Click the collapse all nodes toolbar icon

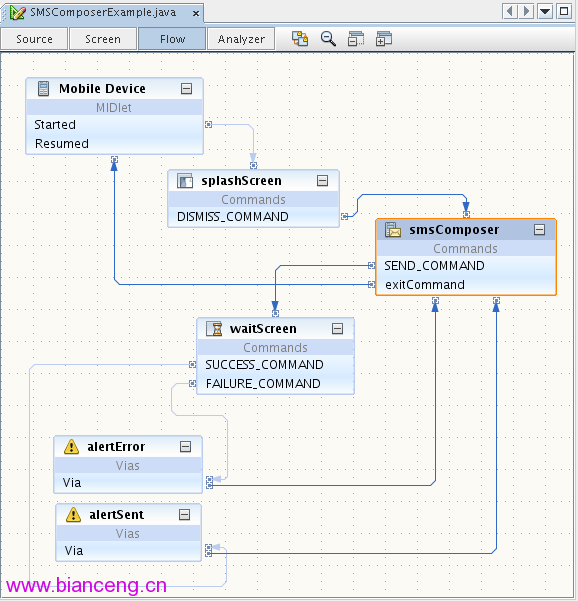coord(356,39)
